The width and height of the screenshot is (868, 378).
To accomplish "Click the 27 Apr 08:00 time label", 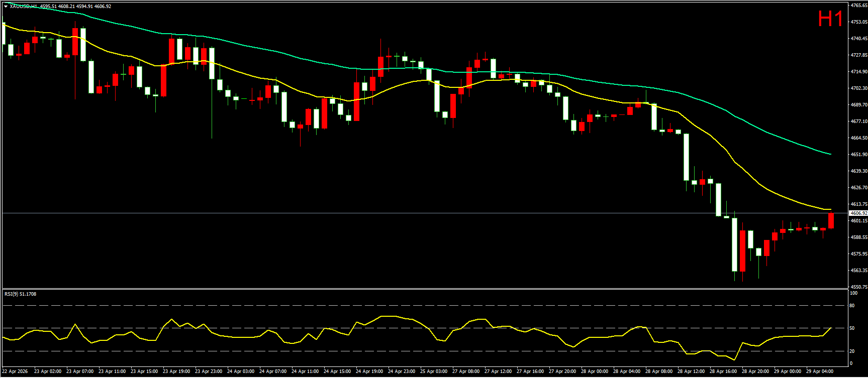I will pyautogui.click(x=465, y=371).
